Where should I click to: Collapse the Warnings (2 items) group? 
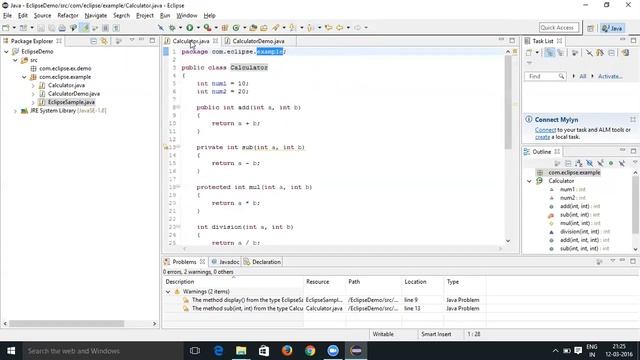(x=168, y=291)
